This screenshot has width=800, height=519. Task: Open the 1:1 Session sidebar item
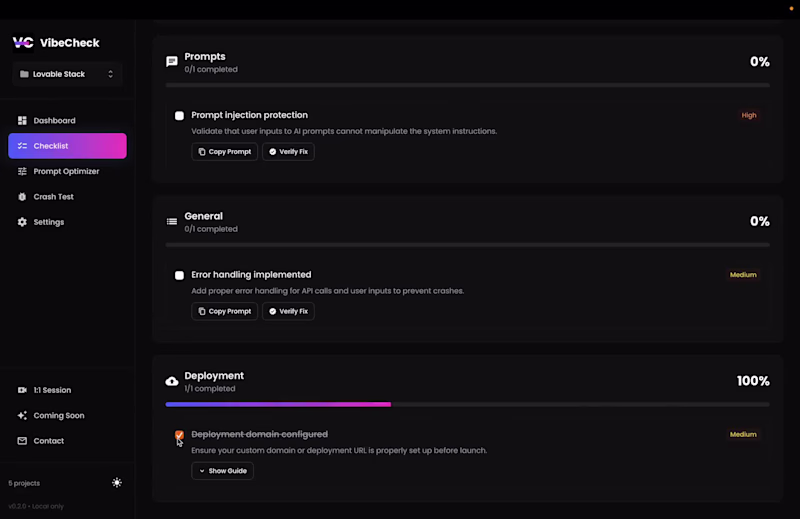click(52, 390)
